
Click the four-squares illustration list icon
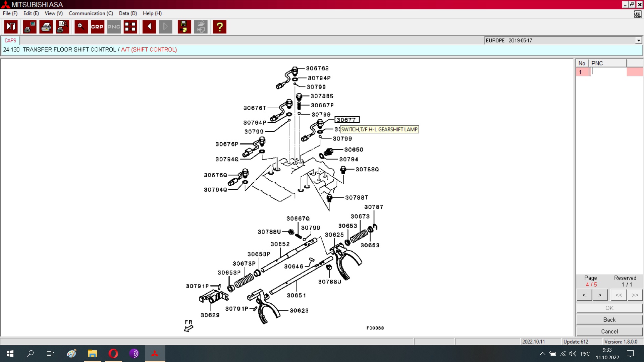pos(130,27)
